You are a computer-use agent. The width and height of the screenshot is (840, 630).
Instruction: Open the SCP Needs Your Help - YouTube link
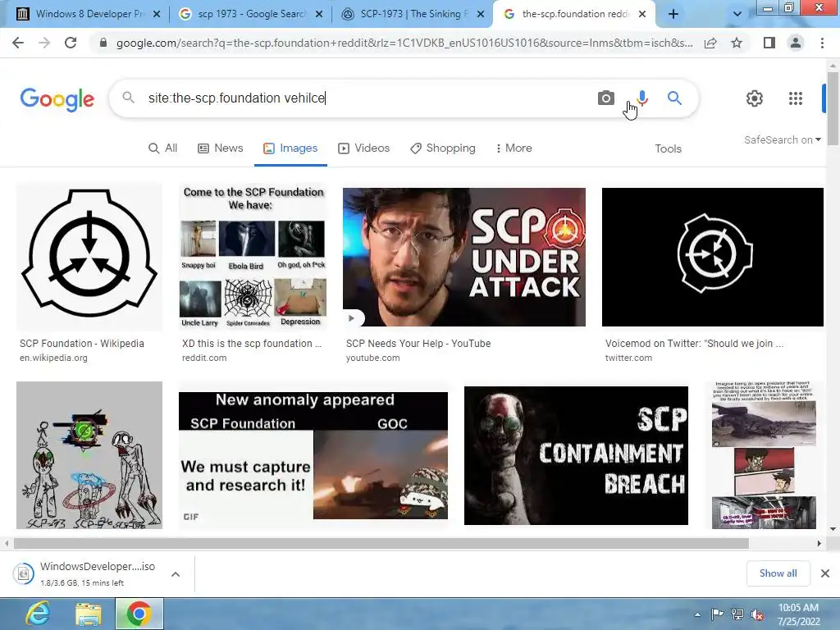point(418,344)
